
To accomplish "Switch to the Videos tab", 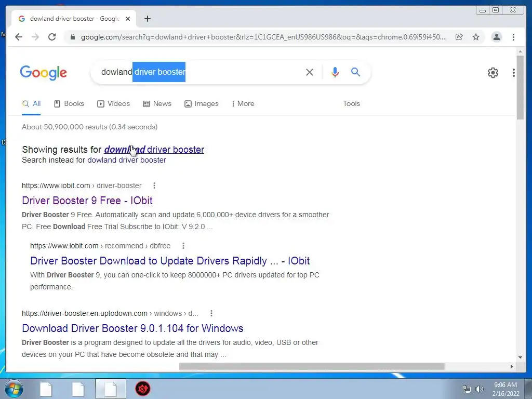I will 113,104.
